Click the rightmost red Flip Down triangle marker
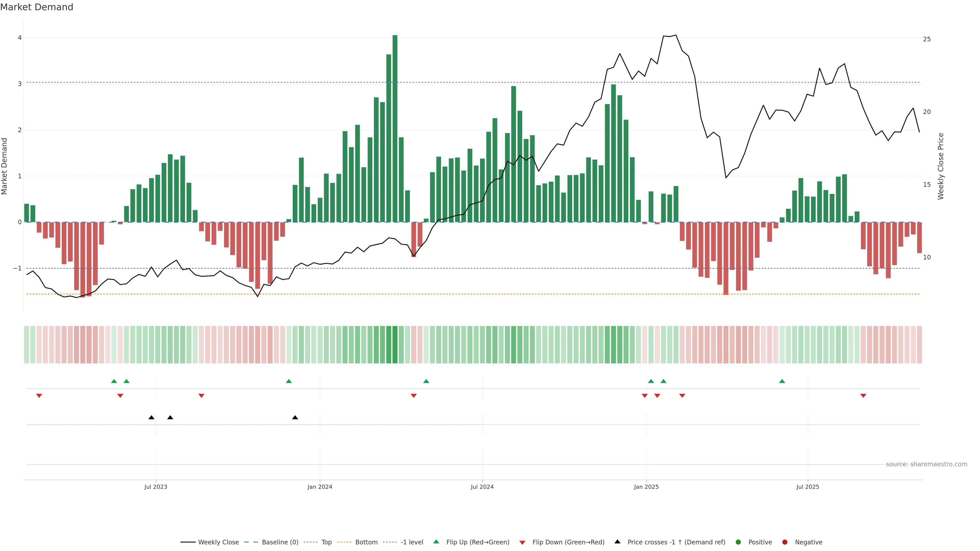The height and width of the screenshot is (551, 980). [x=863, y=396]
